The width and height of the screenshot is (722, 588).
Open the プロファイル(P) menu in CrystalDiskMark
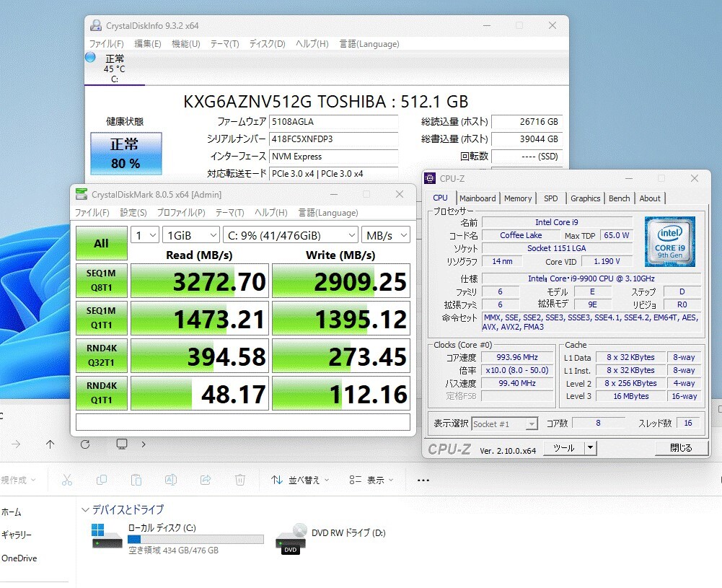[181, 212]
